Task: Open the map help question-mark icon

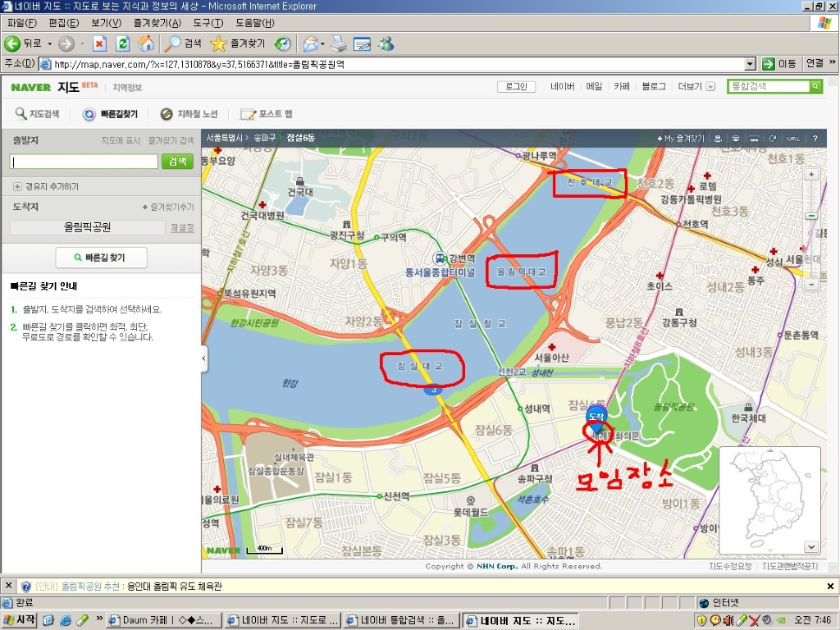Action: point(815,139)
